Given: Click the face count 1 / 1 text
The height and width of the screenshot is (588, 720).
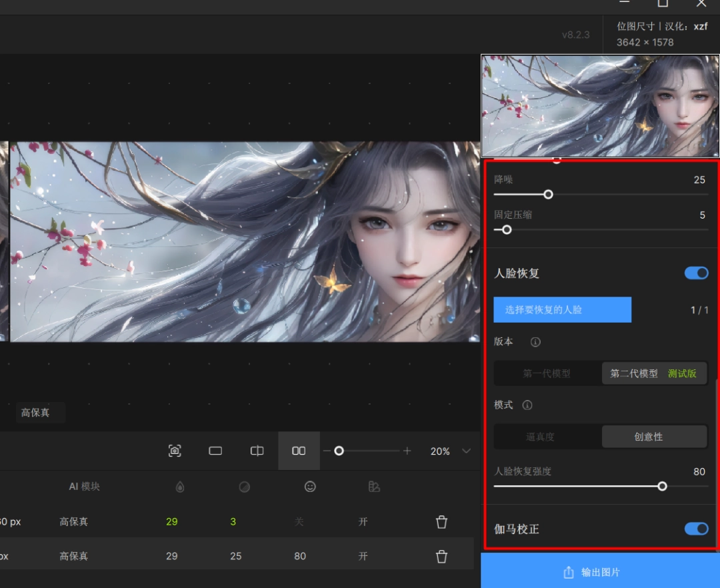Looking at the screenshot, I should coord(699,310).
